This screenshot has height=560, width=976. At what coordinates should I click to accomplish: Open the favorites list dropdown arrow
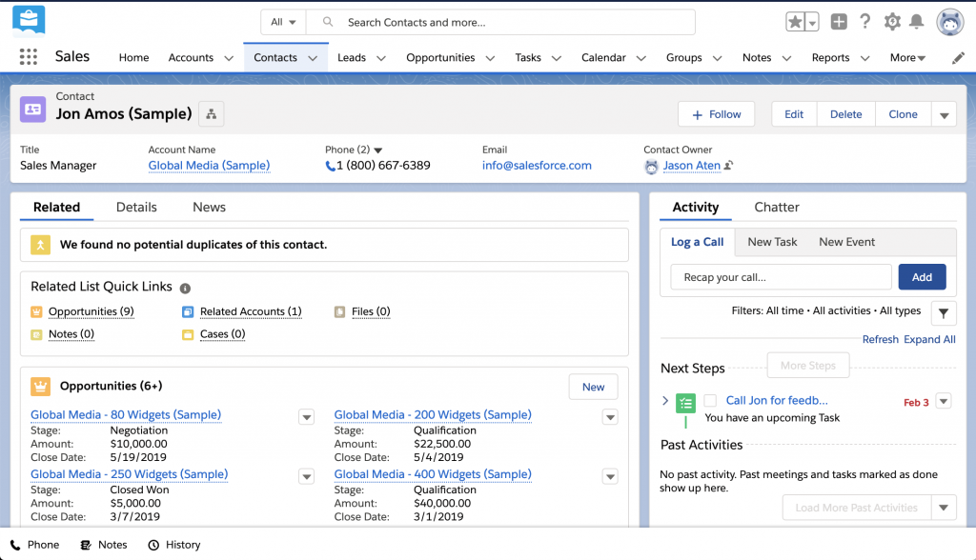[812, 23]
